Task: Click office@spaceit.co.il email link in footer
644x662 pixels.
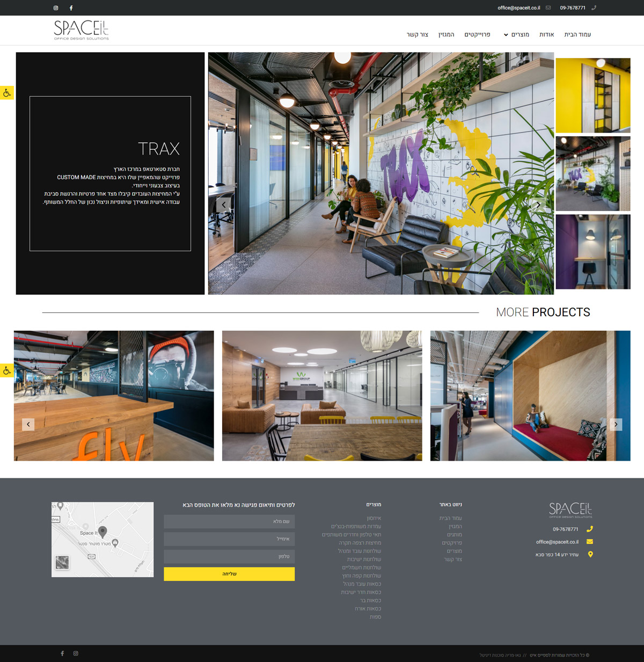Action: 557,542
